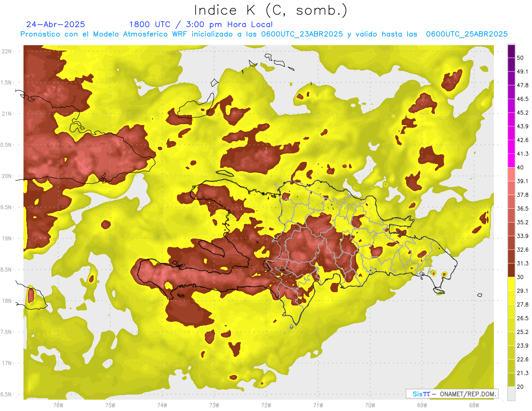Viewport: 532px width, 411px height.
Task: Click the colorbar label "29.1"
Action: [x=522, y=291]
